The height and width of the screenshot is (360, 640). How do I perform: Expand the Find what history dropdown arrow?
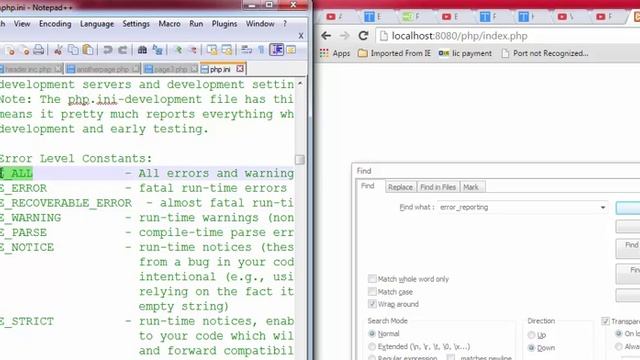[603, 207]
